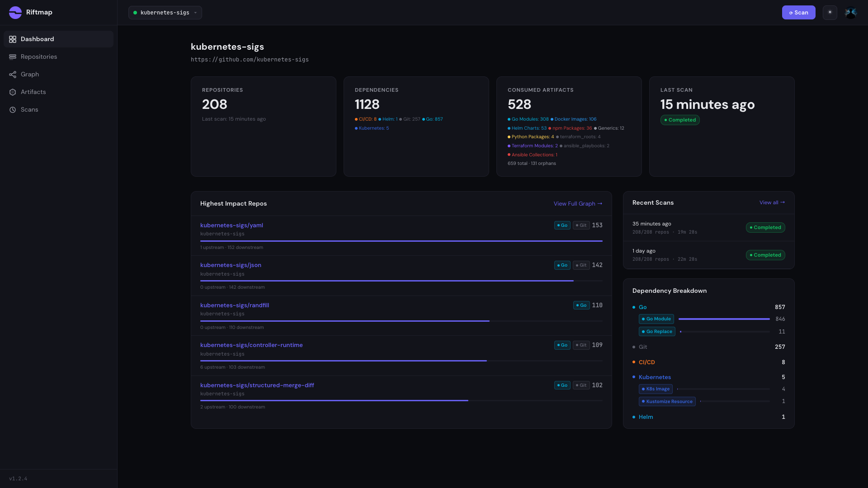Expand the CI/CD dependency category

point(709,362)
